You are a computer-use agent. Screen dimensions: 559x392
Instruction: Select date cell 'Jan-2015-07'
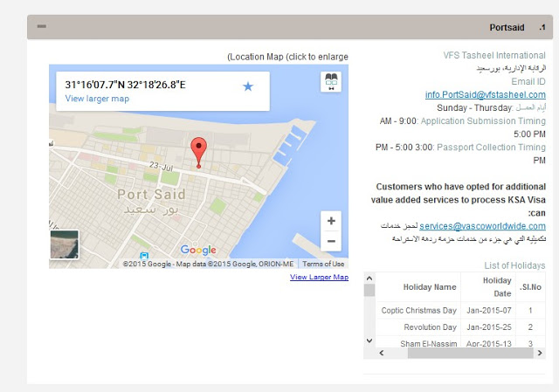(489, 311)
